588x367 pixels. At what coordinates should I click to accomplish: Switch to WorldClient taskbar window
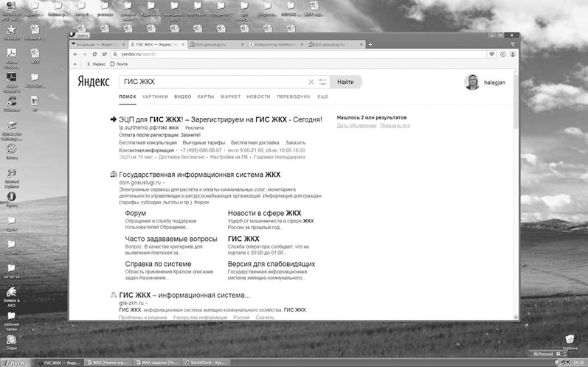(206, 363)
